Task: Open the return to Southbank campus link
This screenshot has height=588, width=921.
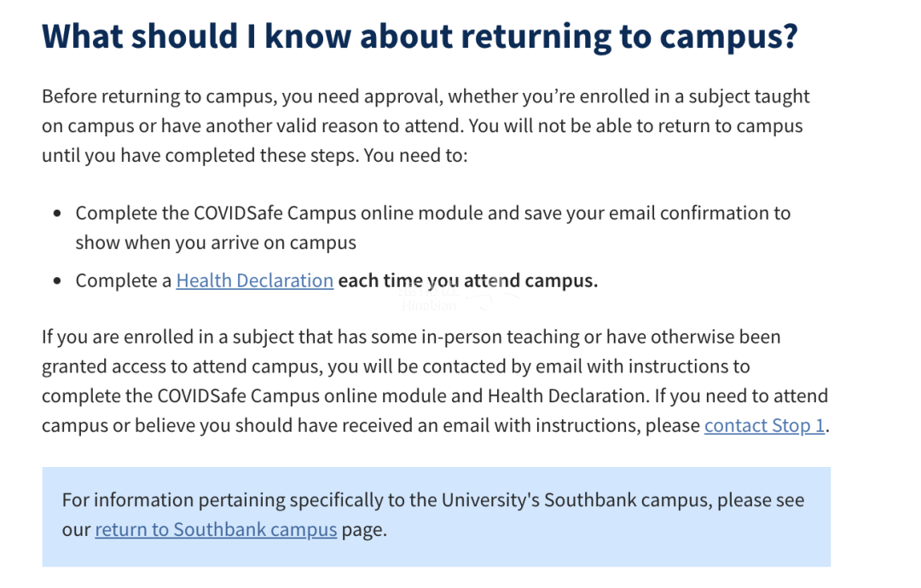Action: pyautogui.click(x=216, y=529)
